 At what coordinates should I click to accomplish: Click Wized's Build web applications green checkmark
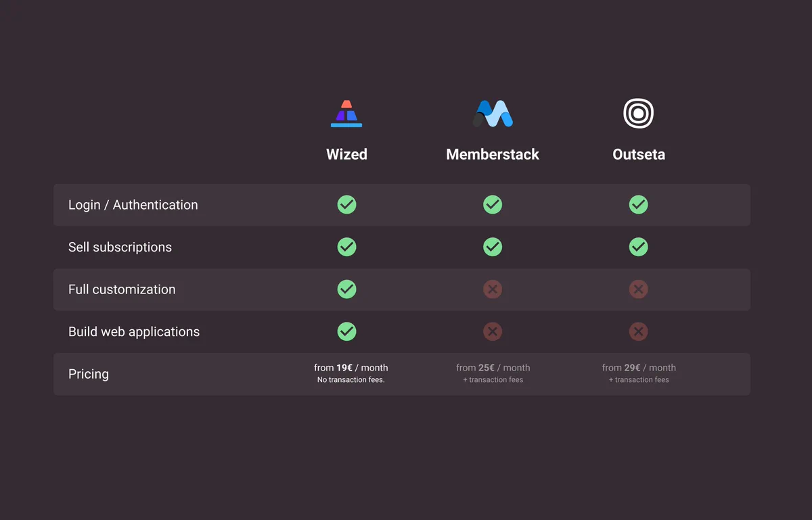tap(346, 331)
